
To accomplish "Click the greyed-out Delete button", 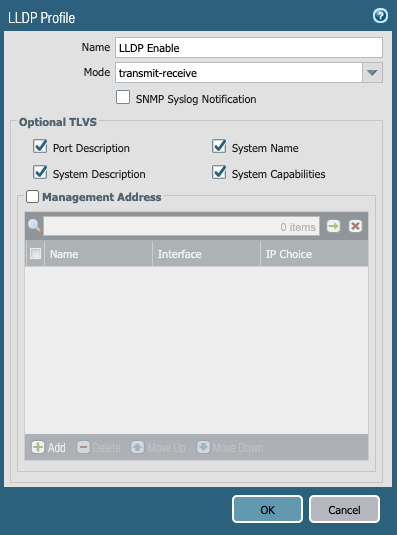I will [x=99, y=447].
